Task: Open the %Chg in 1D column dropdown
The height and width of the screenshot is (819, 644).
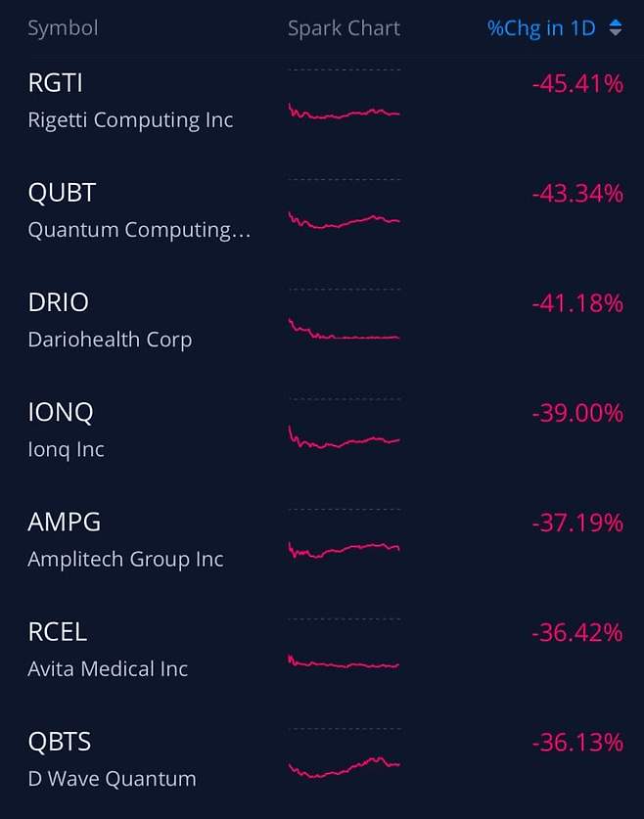Action: [541, 28]
